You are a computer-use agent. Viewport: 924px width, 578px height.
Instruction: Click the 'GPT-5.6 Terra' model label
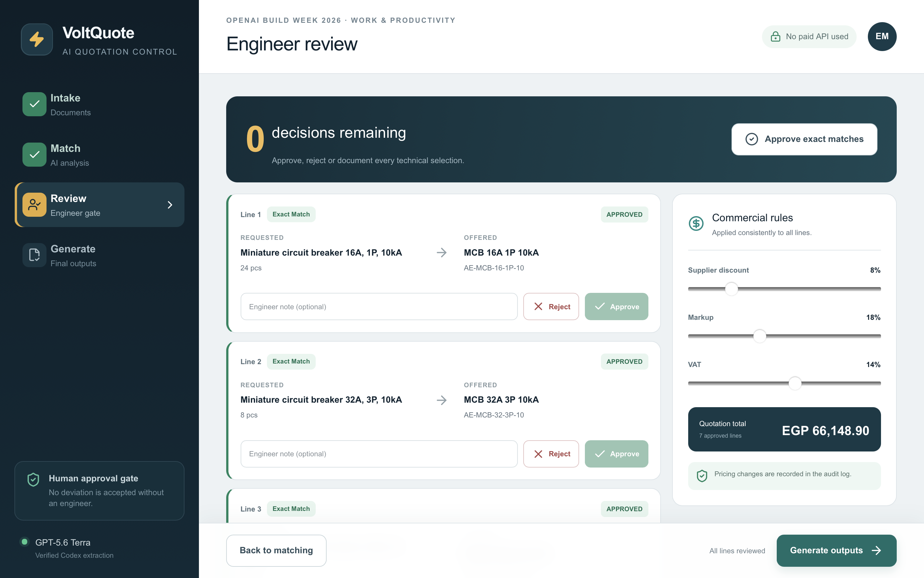coord(63,542)
